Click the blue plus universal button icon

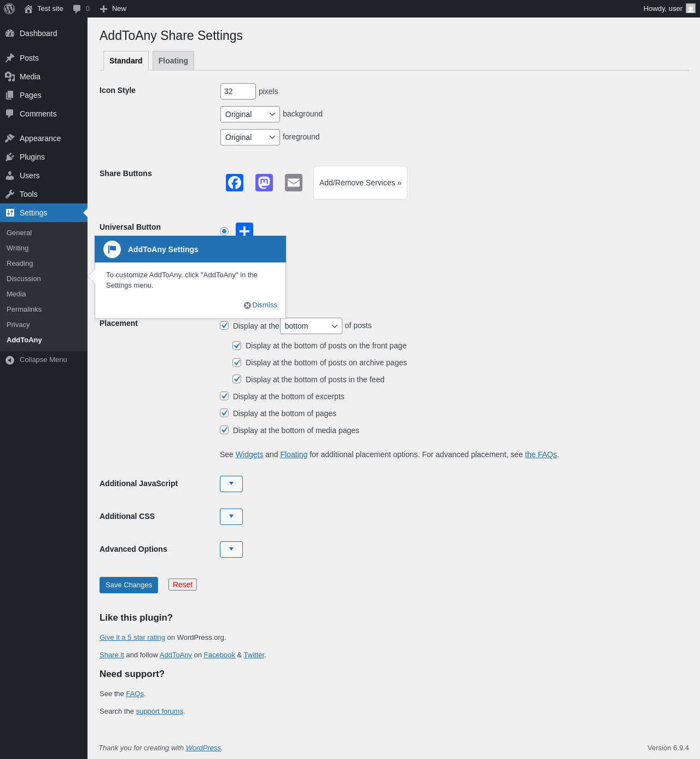(x=244, y=230)
